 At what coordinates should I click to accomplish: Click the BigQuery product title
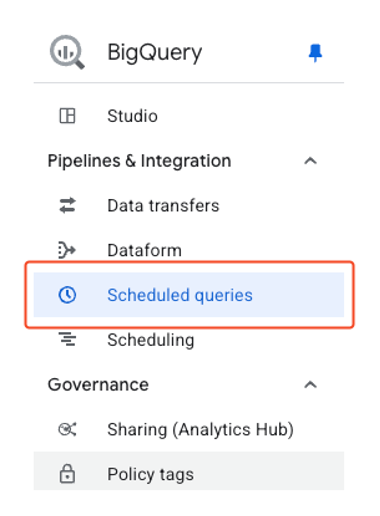155,53
